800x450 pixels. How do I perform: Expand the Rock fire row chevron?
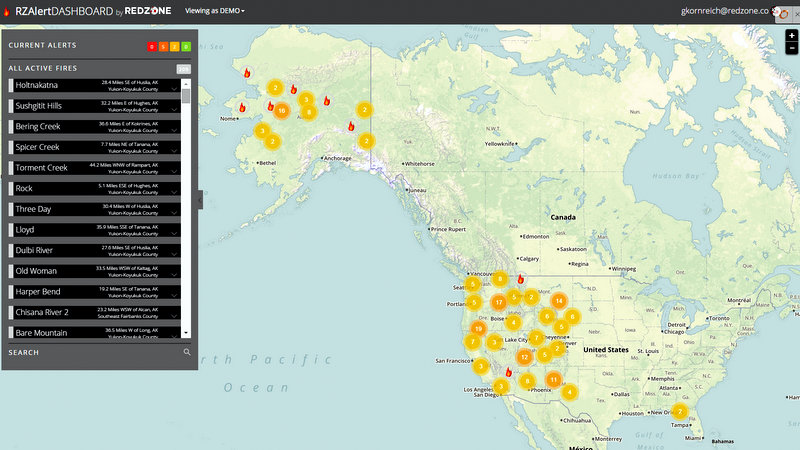(x=174, y=192)
